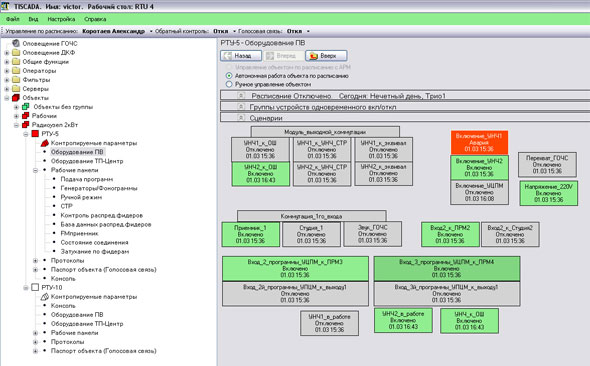590x366 pixels.
Task: Toggle Напряжение_220V status block
Action: [549, 193]
